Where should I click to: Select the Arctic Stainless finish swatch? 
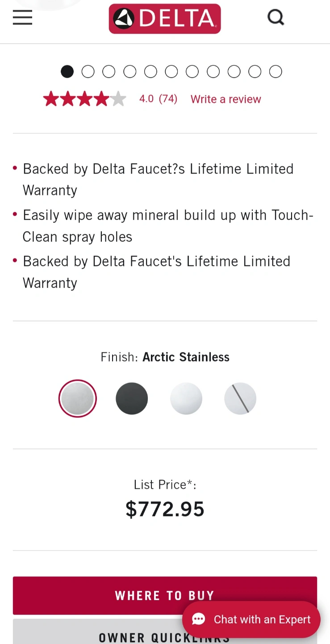(x=77, y=398)
